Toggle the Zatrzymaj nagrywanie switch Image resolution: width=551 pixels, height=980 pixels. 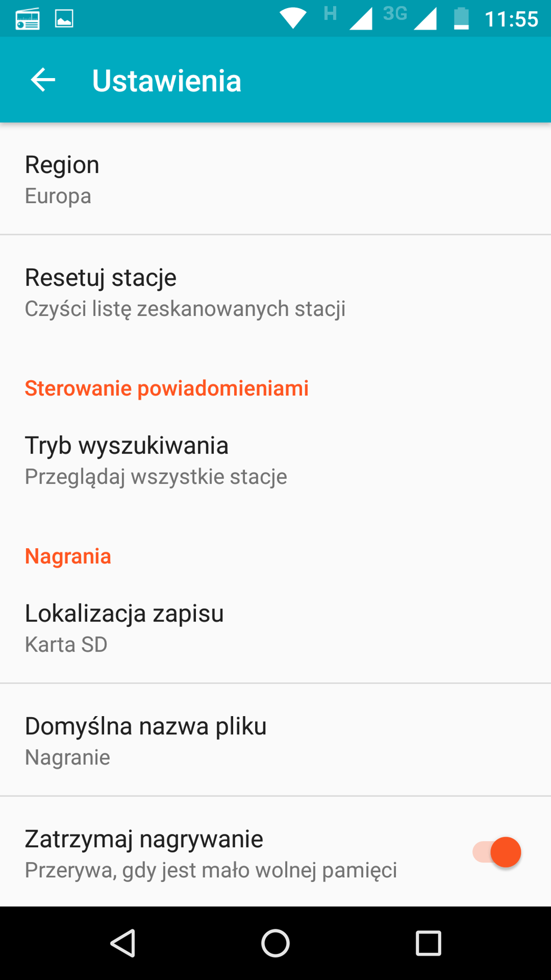tap(497, 852)
